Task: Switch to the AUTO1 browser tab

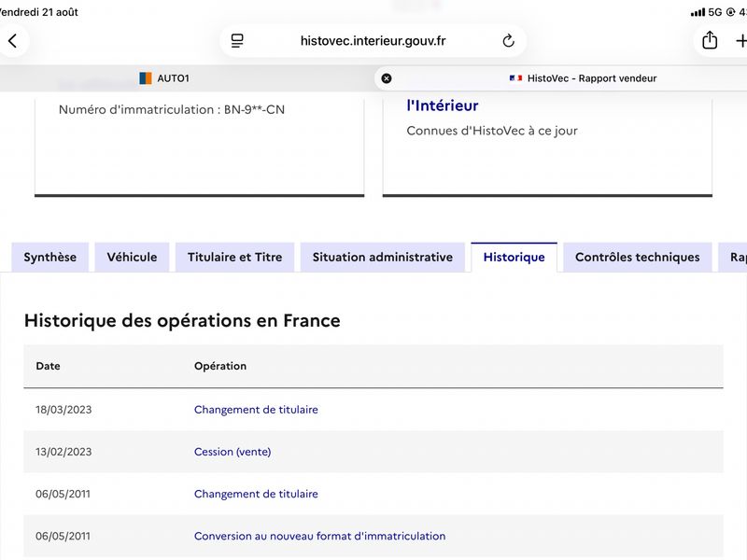Action: pyautogui.click(x=164, y=78)
